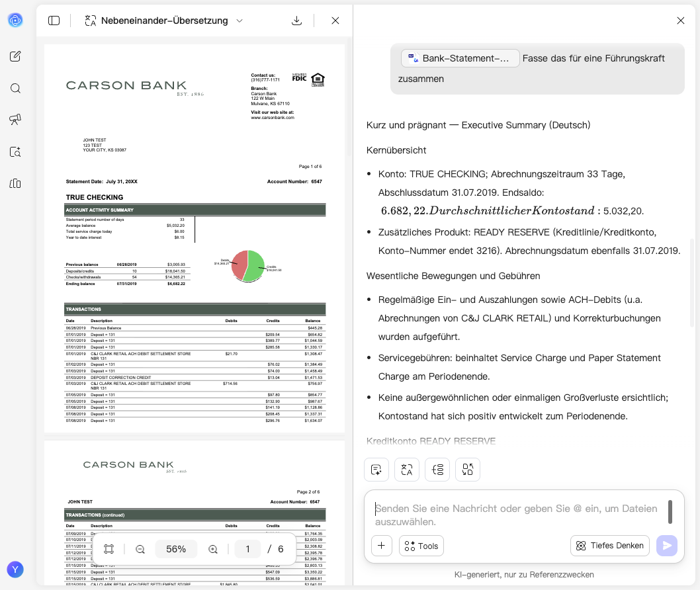
Task: Zoom out the PDF view
Action: click(140, 549)
